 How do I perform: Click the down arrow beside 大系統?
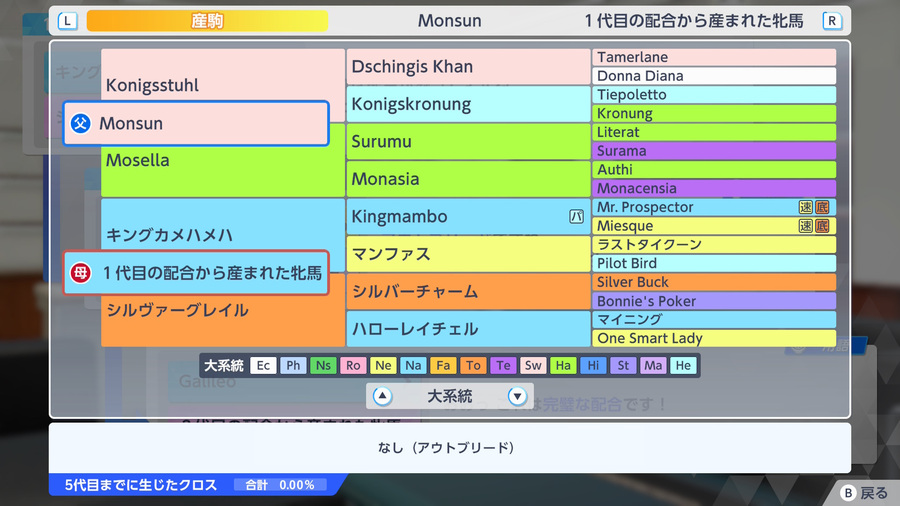click(517, 396)
